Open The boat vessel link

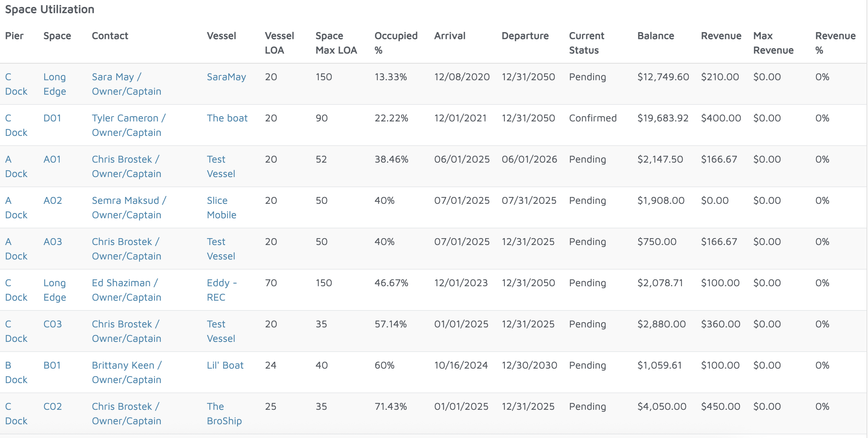click(x=227, y=118)
